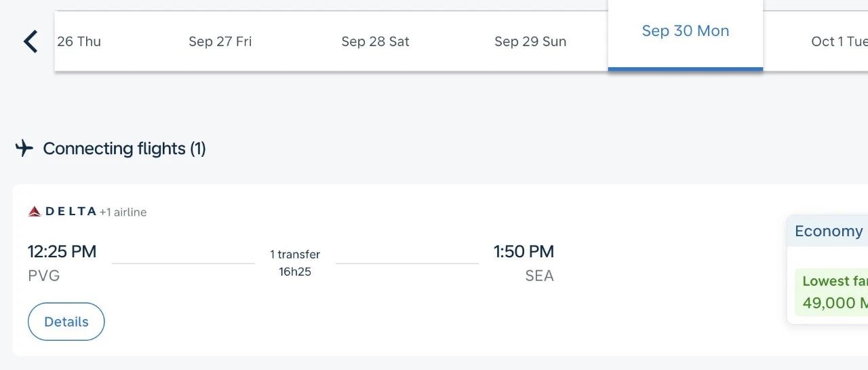This screenshot has height=370, width=868.
Task: Click the SEA destination airport code
Action: tap(539, 276)
